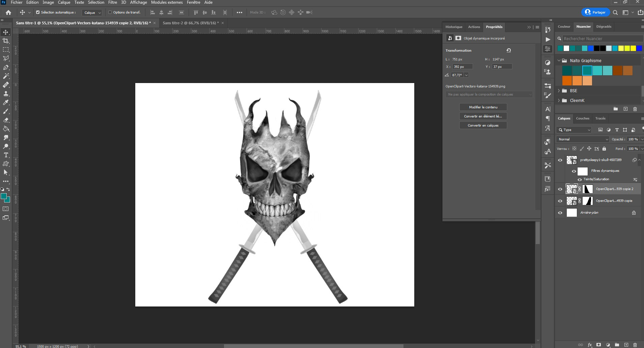
Task: Filter layers by text layers icon
Action: (x=617, y=130)
